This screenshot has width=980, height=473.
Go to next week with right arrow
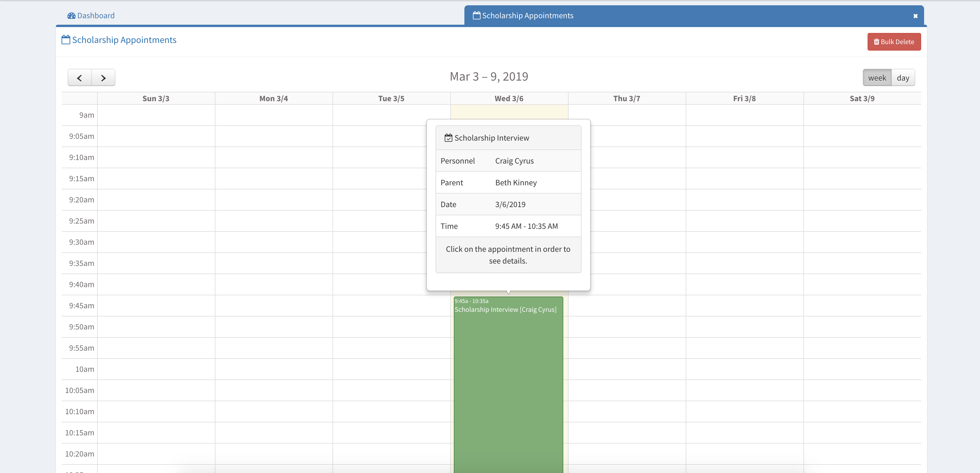tap(103, 78)
